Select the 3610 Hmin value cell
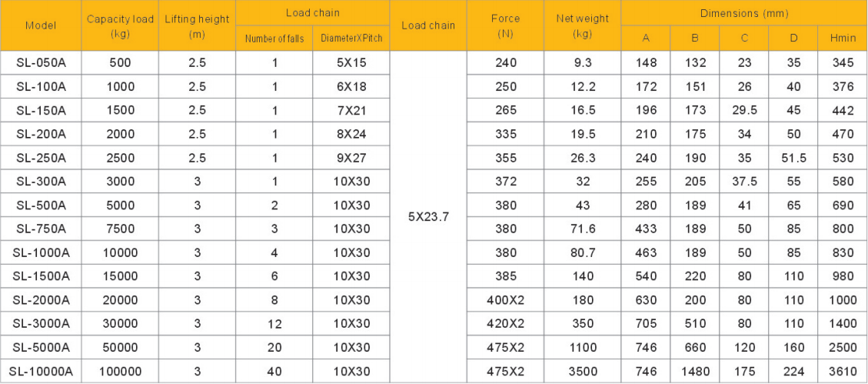The image size is (868, 384). [x=843, y=371]
